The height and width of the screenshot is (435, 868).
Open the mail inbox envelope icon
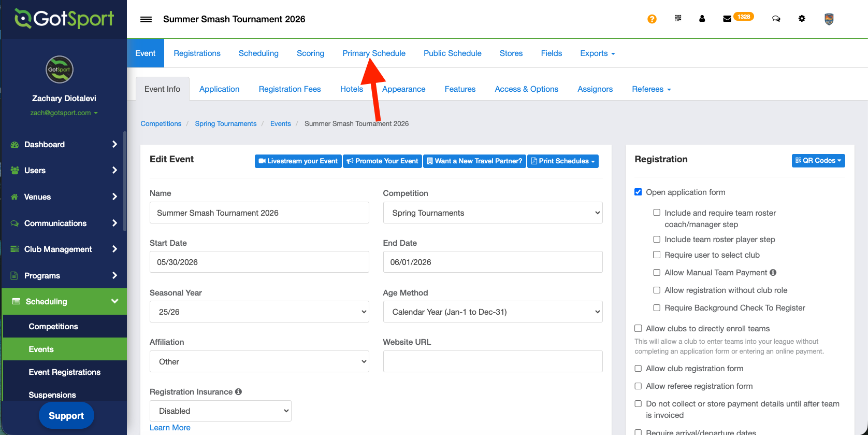[x=727, y=19]
